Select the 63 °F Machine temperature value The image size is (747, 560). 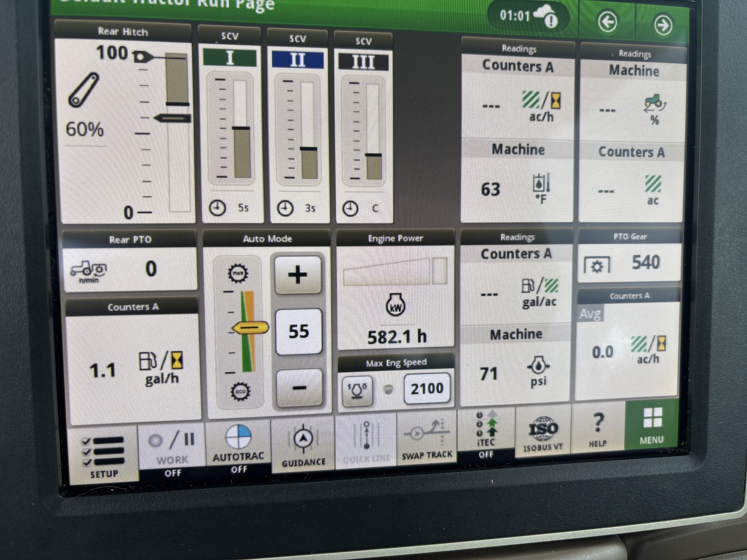[x=490, y=190]
